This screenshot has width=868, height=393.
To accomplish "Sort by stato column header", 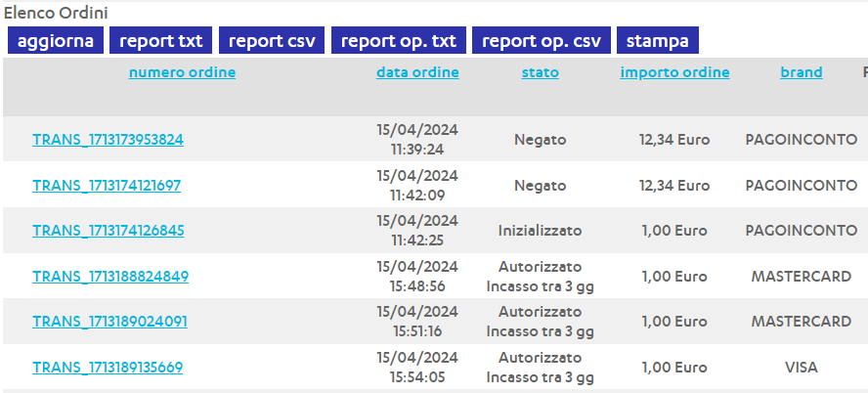I will coord(540,72).
